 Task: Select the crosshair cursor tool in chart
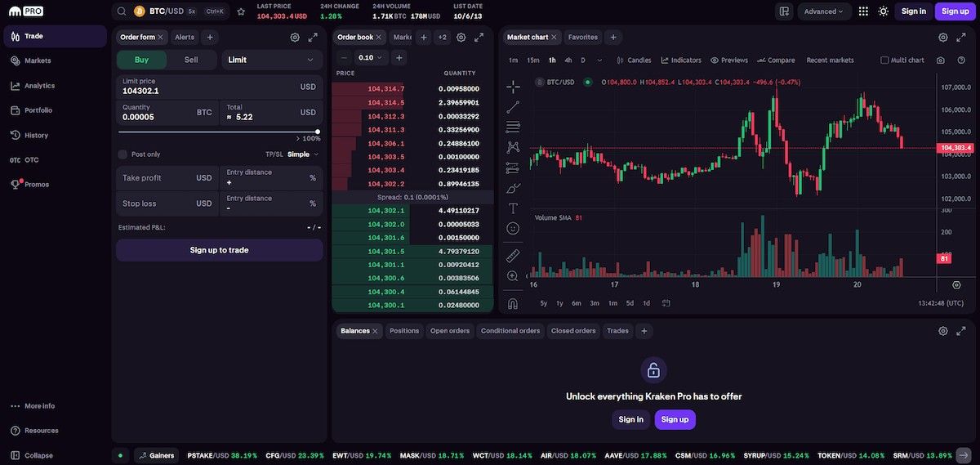coord(513,86)
